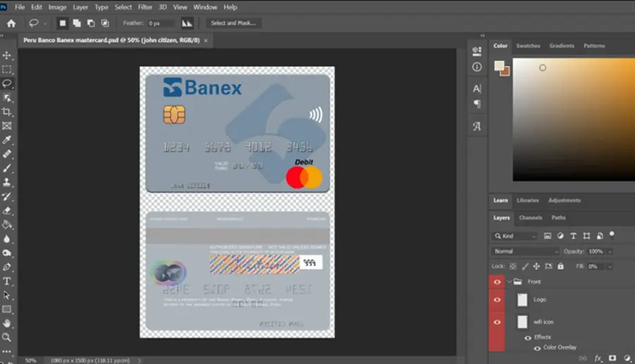Select the Horizontal Type tool
The height and width of the screenshot is (364, 635).
click(x=7, y=281)
